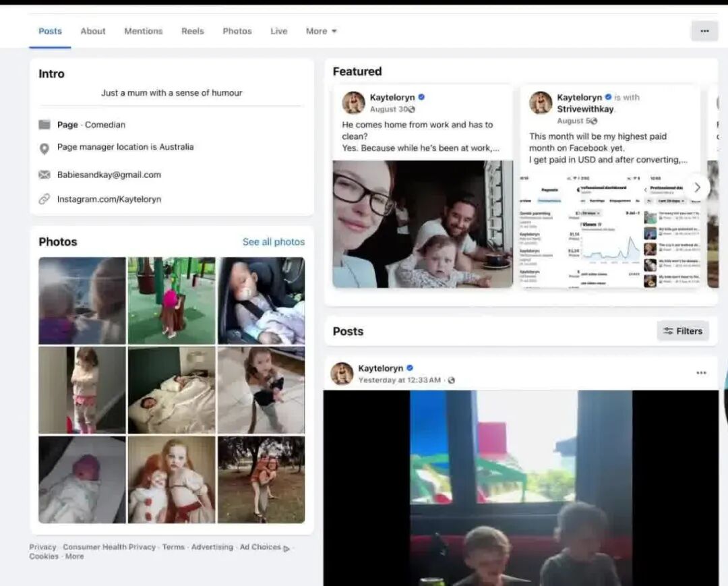728x586 pixels.
Task: Switch to the About tab
Action: pyautogui.click(x=93, y=31)
